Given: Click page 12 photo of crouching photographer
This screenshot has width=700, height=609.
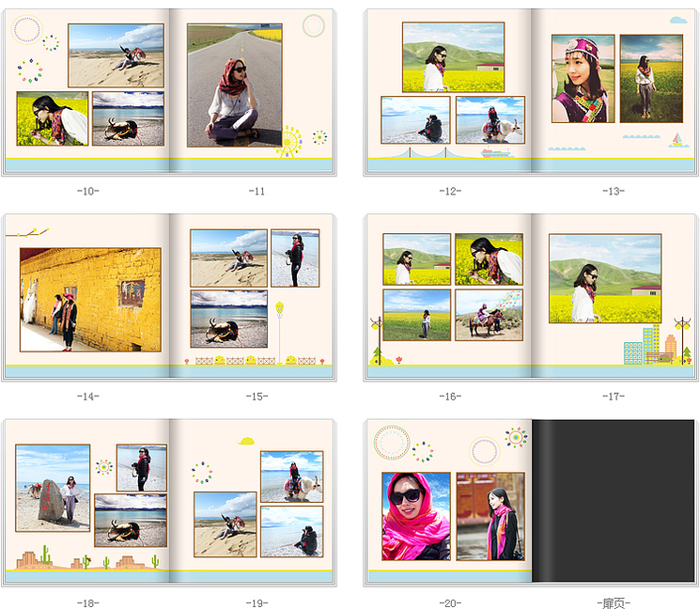Looking at the screenshot, I should pos(415,119).
